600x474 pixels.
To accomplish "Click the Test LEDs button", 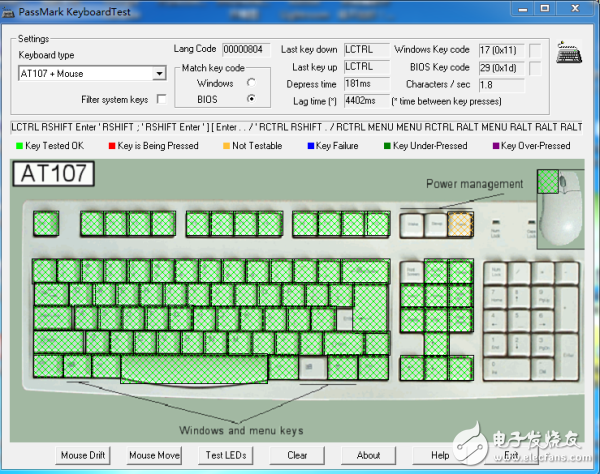I will [x=226, y=455].
